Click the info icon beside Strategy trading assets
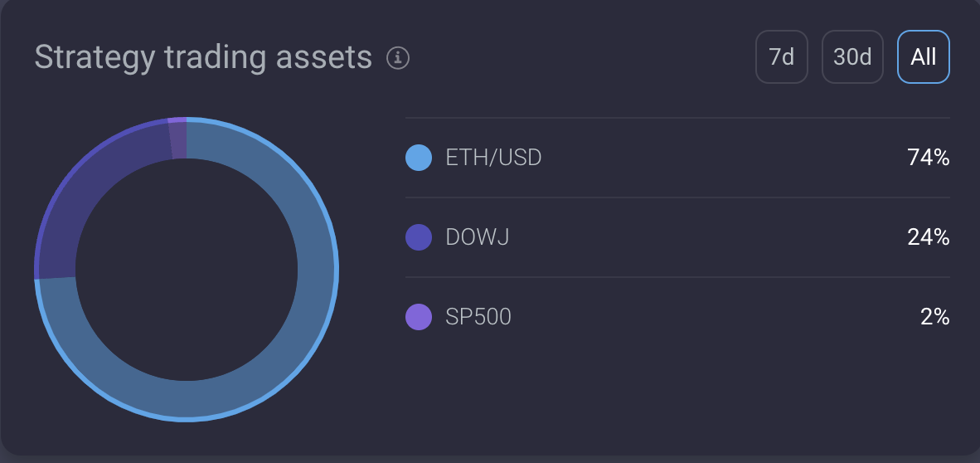The width and height of the screenshot is (980, 463). [x=399, y=58]
